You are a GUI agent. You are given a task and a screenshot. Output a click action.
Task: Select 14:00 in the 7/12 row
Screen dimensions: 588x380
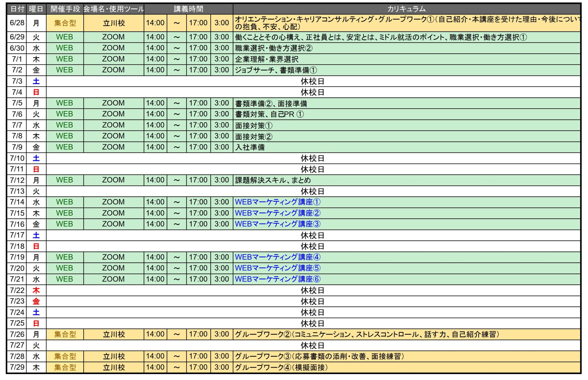pyautogui.click(x=155, y=180)
